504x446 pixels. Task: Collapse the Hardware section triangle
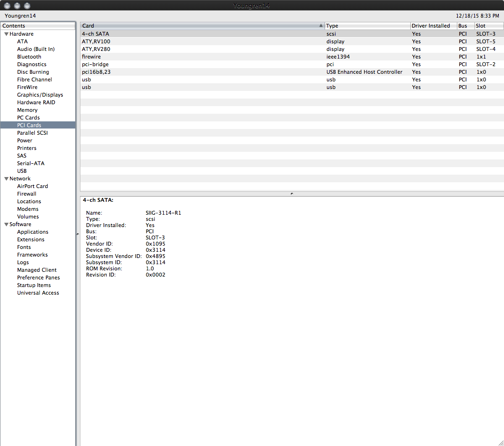[6, 34]
